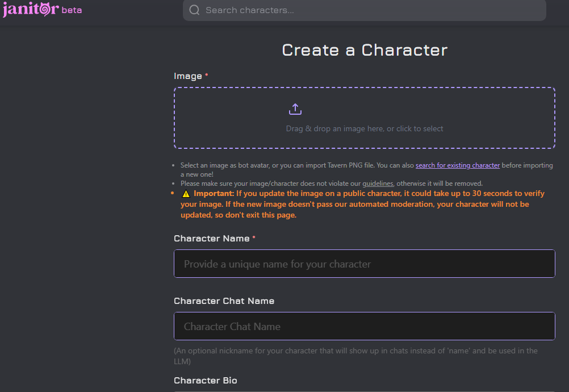Click the Janitor logo in the header
The width and height of the screenshot is (569, 392).
(x=30, y=10)
